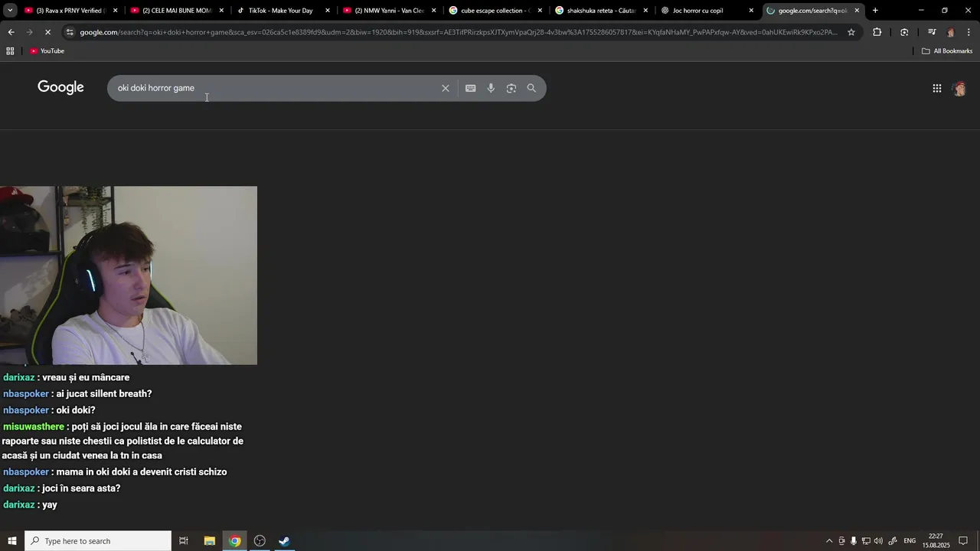Open the Google account avatar
The width and height of the screenshot is (980, 551).
click(959, 88)
